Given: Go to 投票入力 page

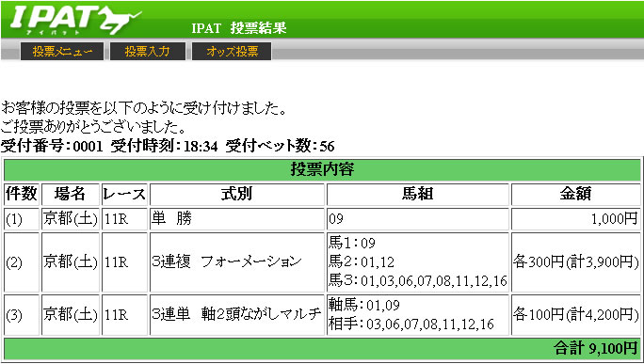Looking at the screenshot, I should (x=148, y=52).
